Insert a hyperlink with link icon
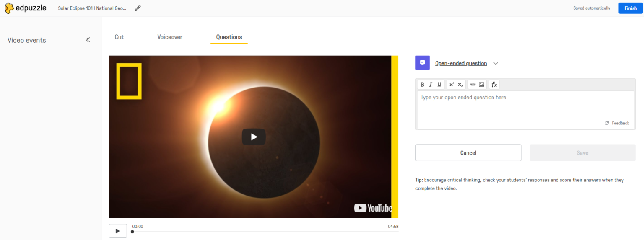 [x=473, y=85]
